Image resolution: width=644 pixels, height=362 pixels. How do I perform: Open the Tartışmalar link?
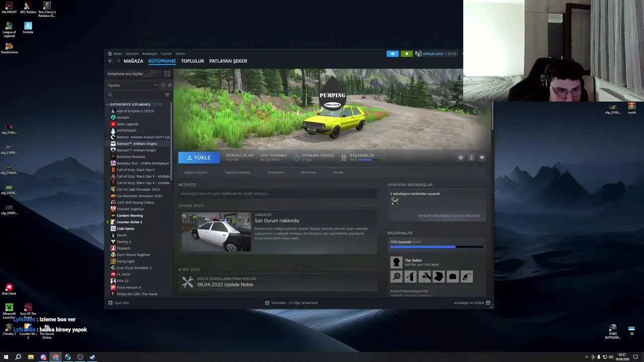(275, 172)
